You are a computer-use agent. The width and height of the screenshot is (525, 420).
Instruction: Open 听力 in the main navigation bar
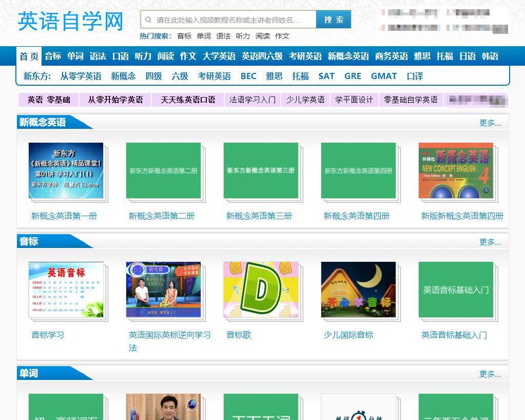click(143, 56)
